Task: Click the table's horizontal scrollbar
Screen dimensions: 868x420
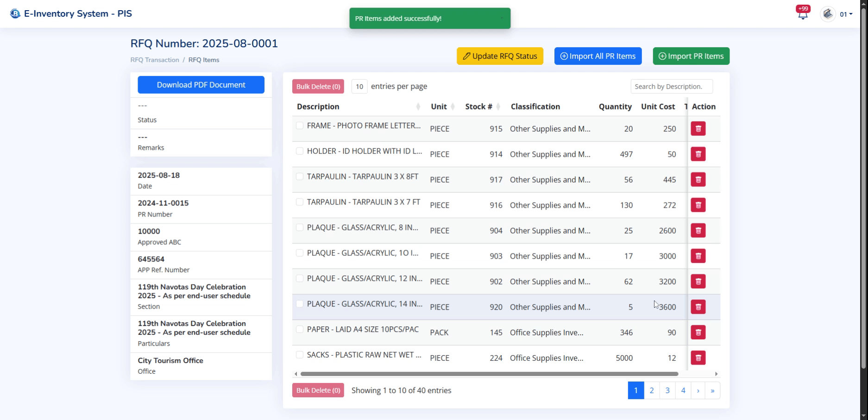Action: pos(489,374)
